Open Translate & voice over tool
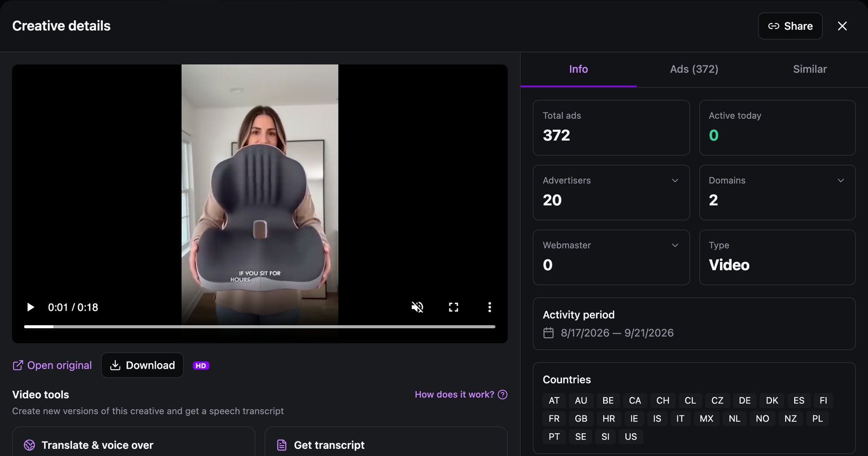The image size is (868, 456). coord(134,442)
